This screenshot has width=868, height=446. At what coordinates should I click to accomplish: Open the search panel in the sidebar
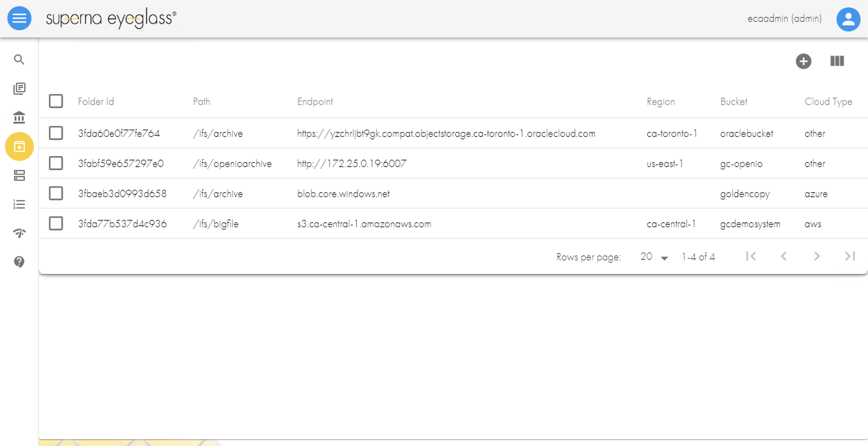19,59
